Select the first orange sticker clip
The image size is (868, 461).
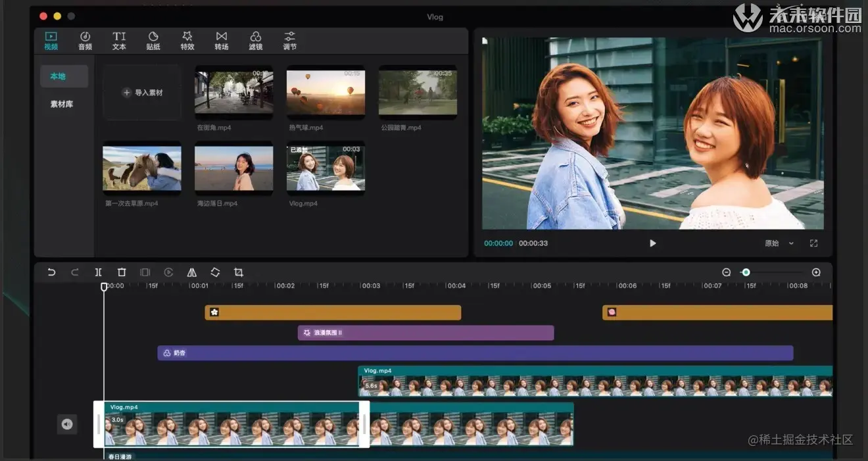(x=333, y=312)
